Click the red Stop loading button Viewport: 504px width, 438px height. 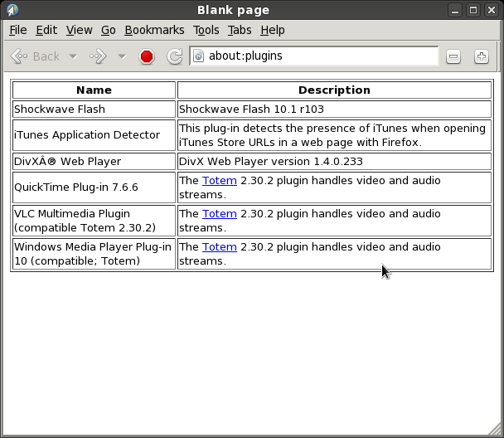tap(147, 56)
